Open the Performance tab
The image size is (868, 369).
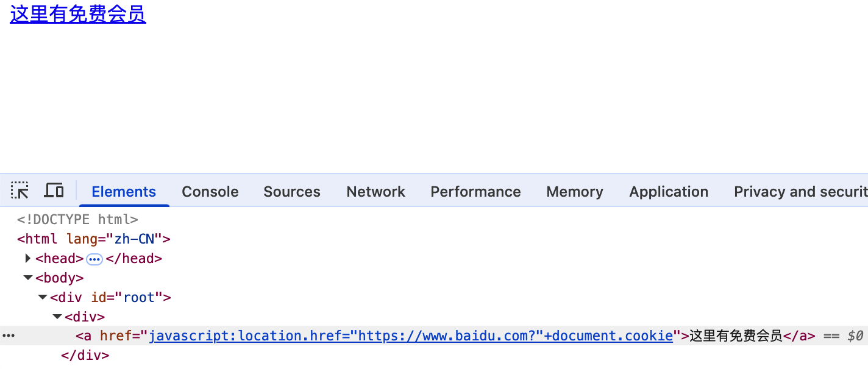475,192
